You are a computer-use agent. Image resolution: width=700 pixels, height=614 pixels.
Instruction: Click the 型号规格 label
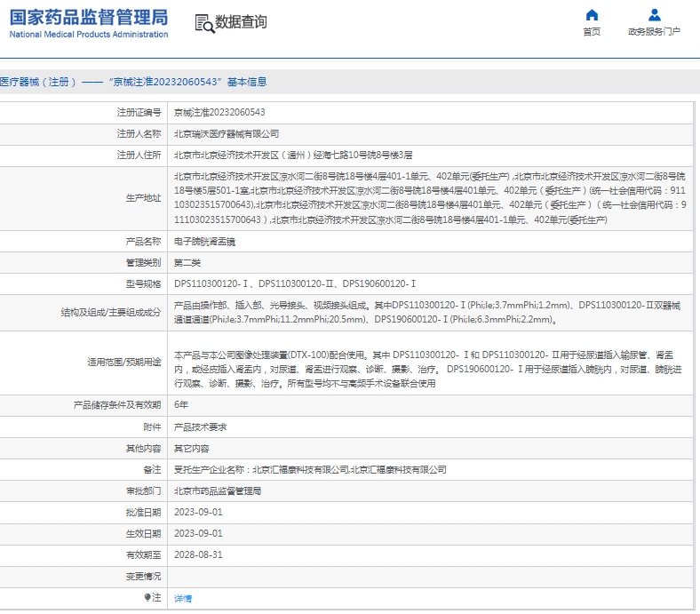[x=143, y=284]
